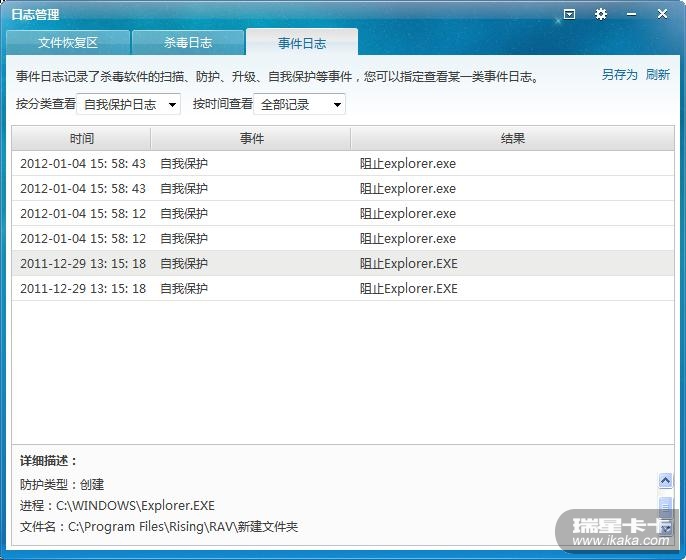Click the 另存为 link

(620, 75)
